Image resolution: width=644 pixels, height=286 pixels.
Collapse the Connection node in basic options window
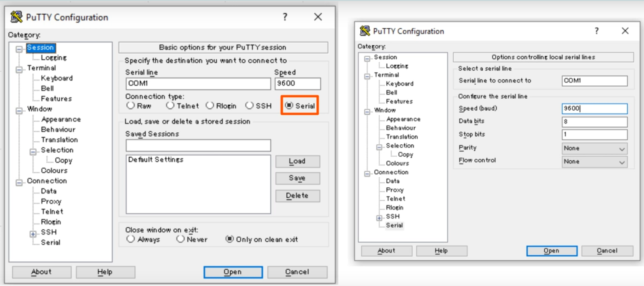[19, 183]
